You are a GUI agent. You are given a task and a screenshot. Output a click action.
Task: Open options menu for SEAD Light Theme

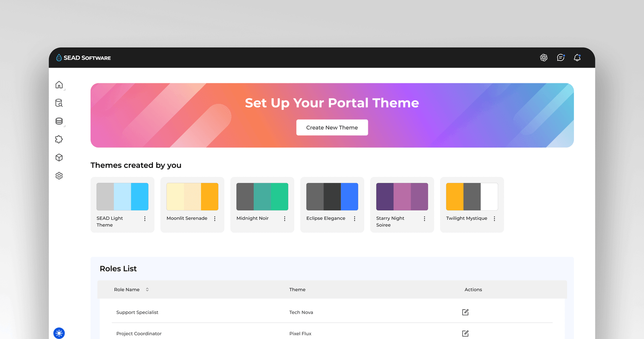click(145, 219)
